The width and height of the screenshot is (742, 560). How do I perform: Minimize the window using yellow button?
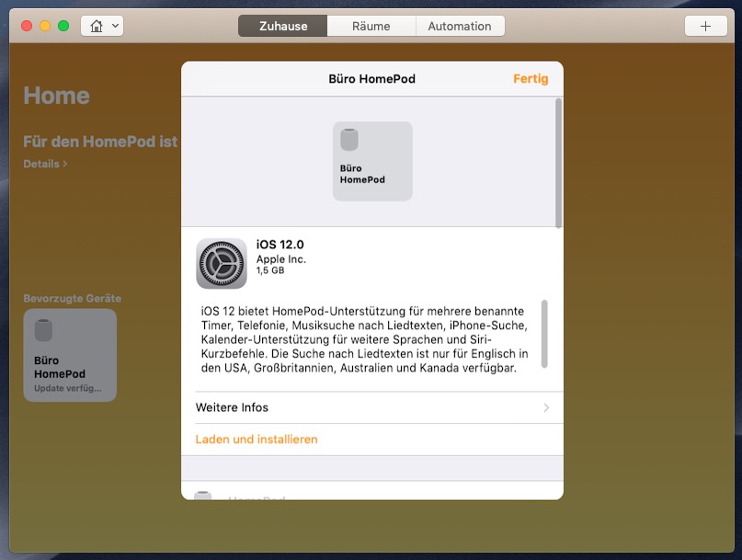click(45, 26)
